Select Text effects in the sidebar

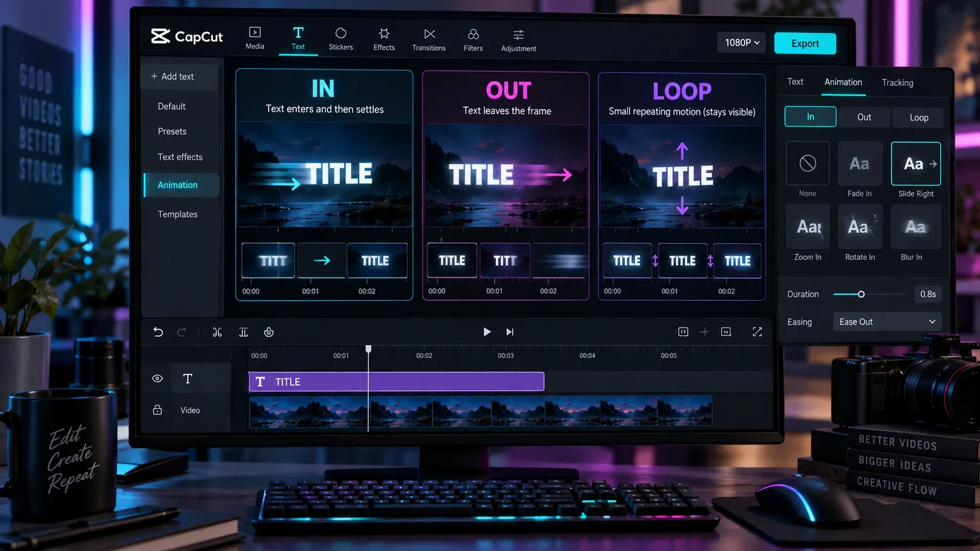[x=181, y=157]
